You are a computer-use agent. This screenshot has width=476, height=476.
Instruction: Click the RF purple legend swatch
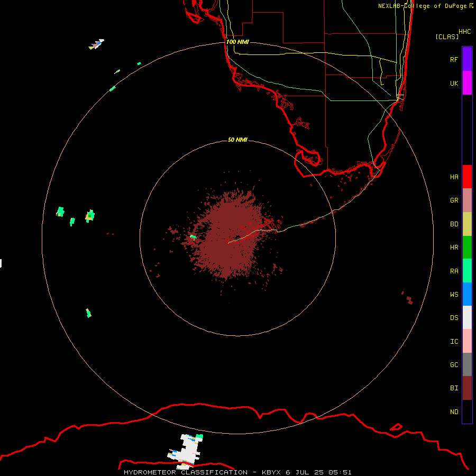pyautogui.click(x=467, y=59)
